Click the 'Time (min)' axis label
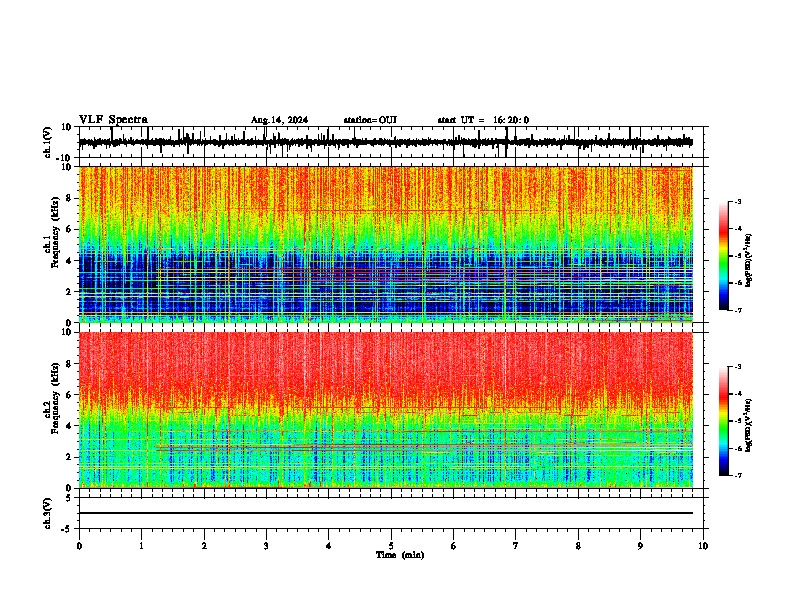This screenshot has height=612, width=792. [x=400, y=555]
